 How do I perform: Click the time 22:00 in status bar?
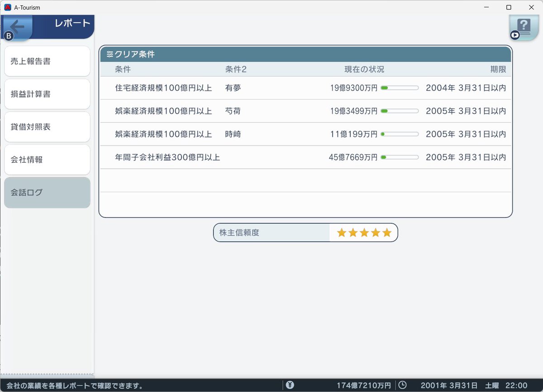(x=516, y=386)
